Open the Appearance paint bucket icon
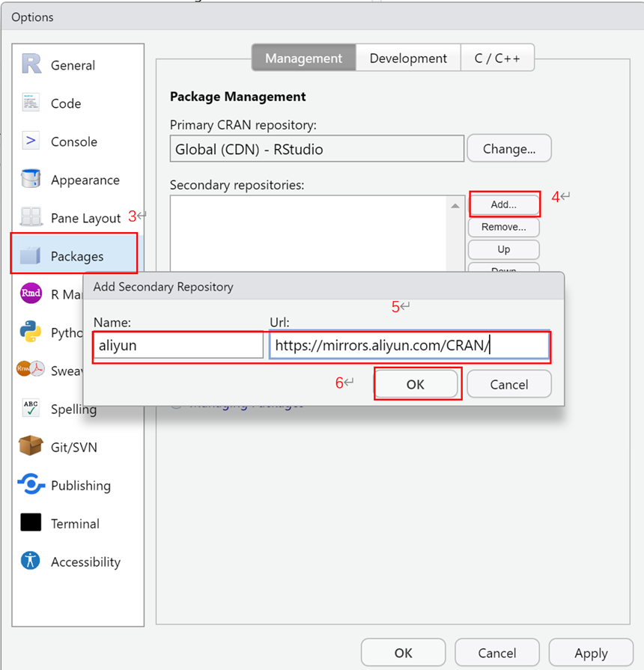The height and width of the screenshot is (670, 644). [31, 179]
